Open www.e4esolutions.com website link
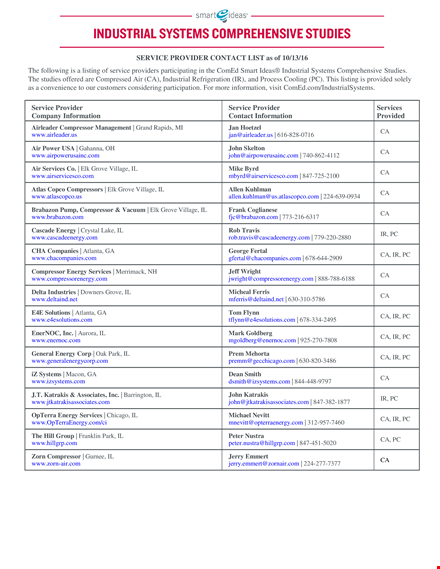The width and height of the screenshot is (440, 569). click(62, 320)
